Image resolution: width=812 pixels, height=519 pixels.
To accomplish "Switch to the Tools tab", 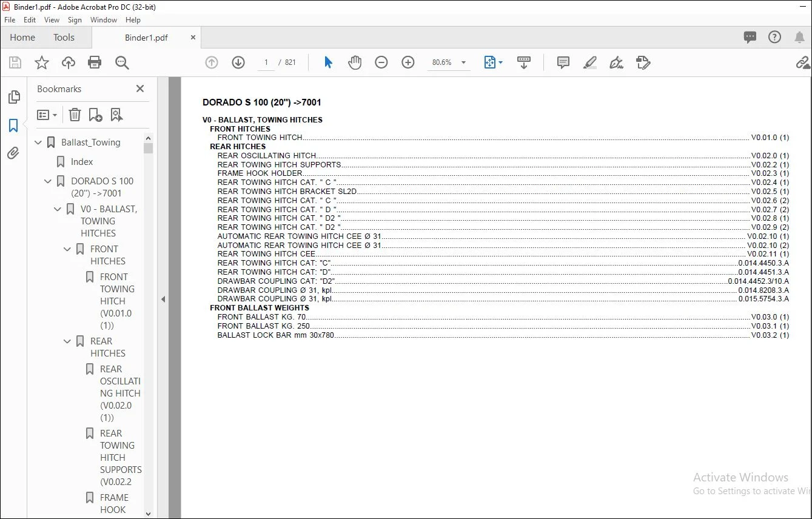I will (x=64, y=37).
